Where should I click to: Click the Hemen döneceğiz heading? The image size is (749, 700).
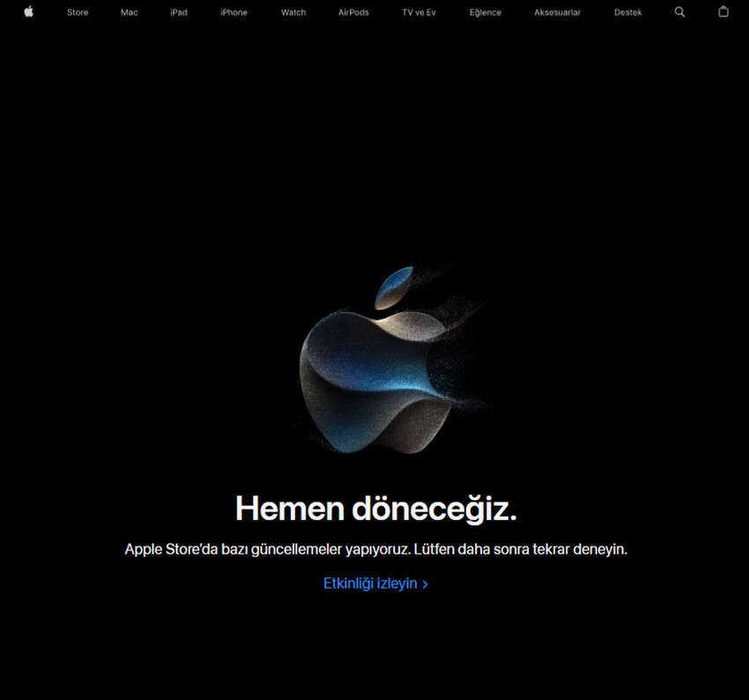pyautogui.click(x=375, y=509)
